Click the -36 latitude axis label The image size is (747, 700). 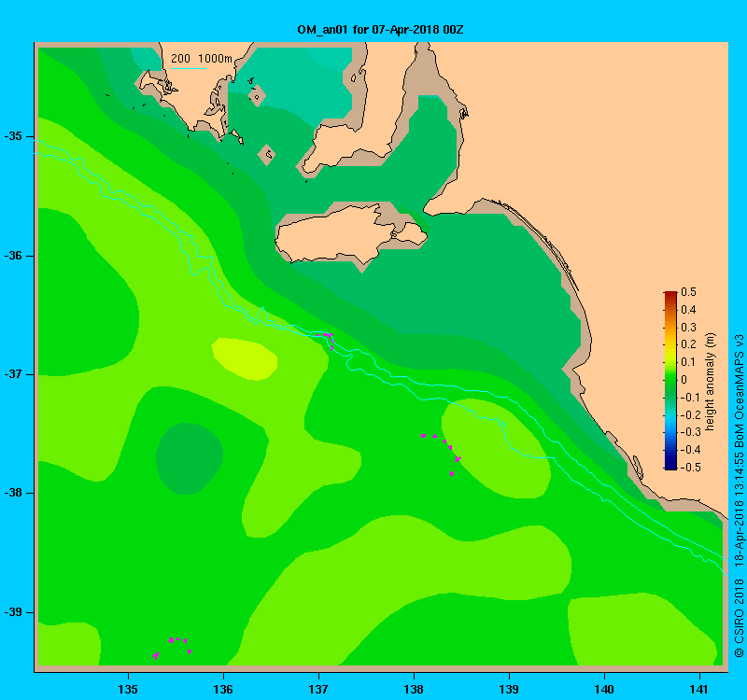click(13, 256)
